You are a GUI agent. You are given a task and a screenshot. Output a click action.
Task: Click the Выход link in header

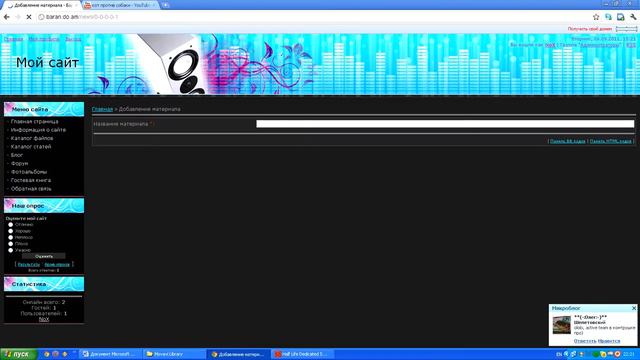point(73,39)
